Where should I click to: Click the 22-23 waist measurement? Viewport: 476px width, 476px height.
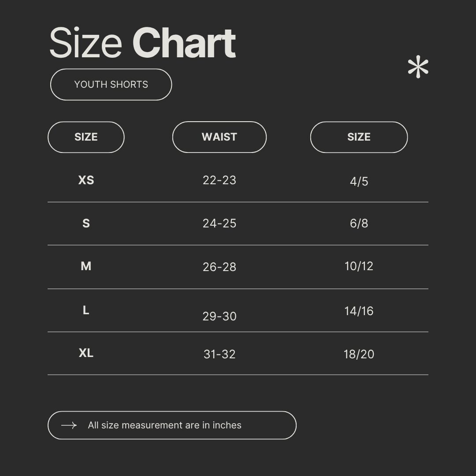point(219,180)
